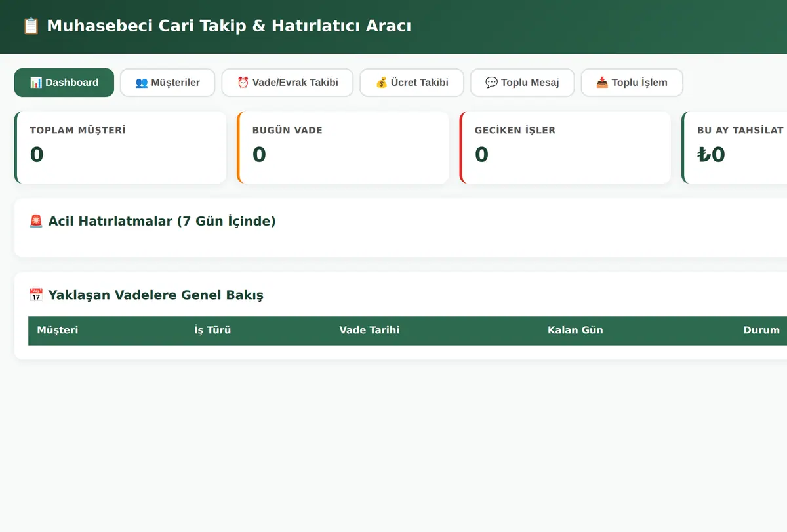Click the TOPLAM MÜŞTERİ stat card
The width and height of the screenshot is (787, 532).
point(121,148)
